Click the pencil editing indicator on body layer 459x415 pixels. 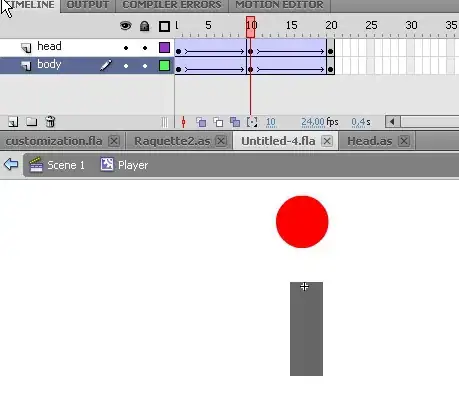point(106,65)
